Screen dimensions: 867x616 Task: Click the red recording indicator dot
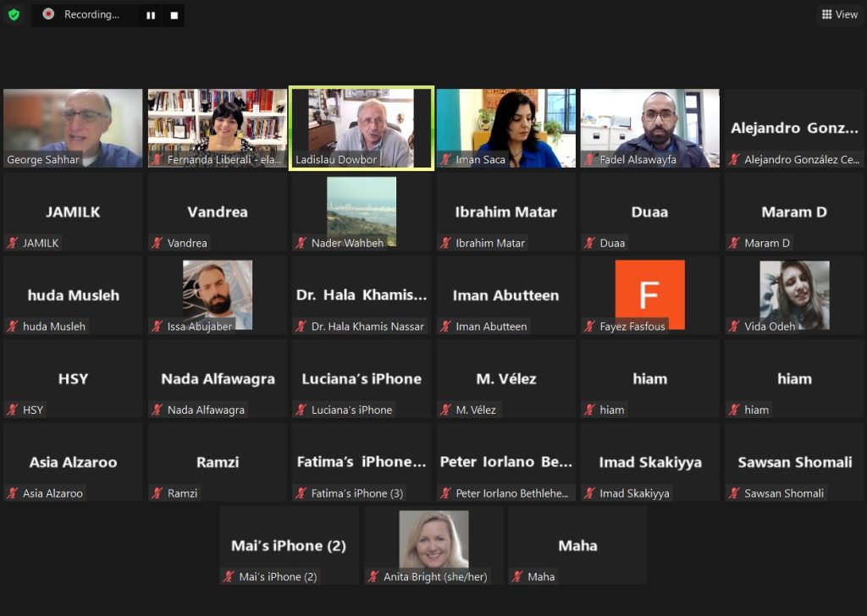point(48,14)
